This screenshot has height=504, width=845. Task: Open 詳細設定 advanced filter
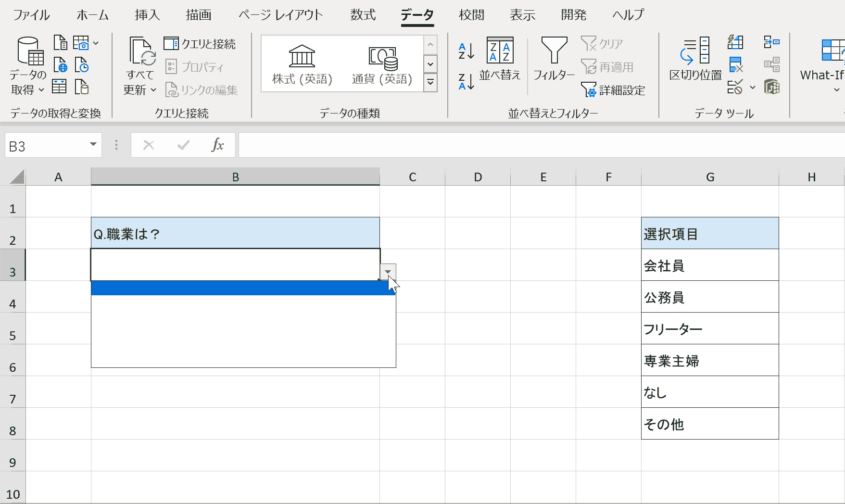(613, 90)
